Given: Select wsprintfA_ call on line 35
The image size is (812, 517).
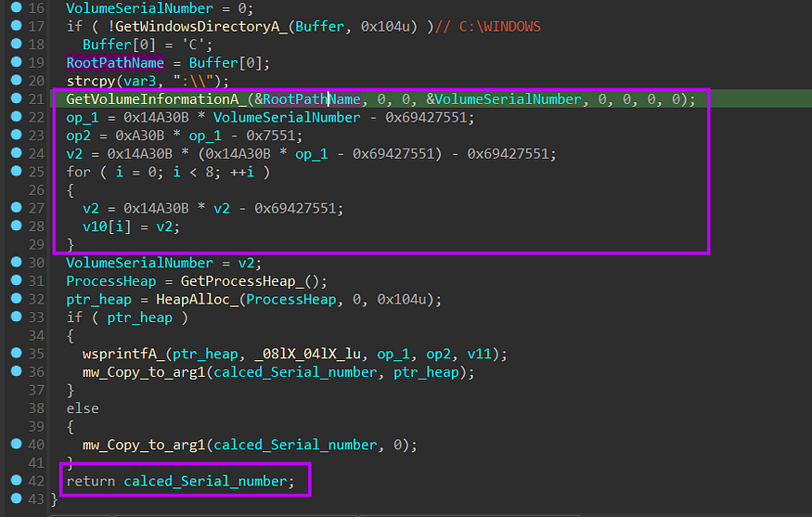Looking at the screenshot, I should point(123,354).
